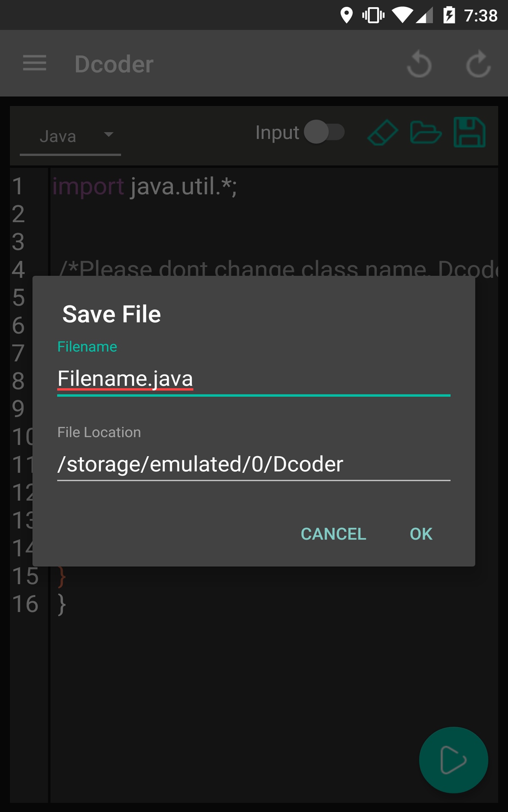Toggle the Input switch

tap(324, 132)
